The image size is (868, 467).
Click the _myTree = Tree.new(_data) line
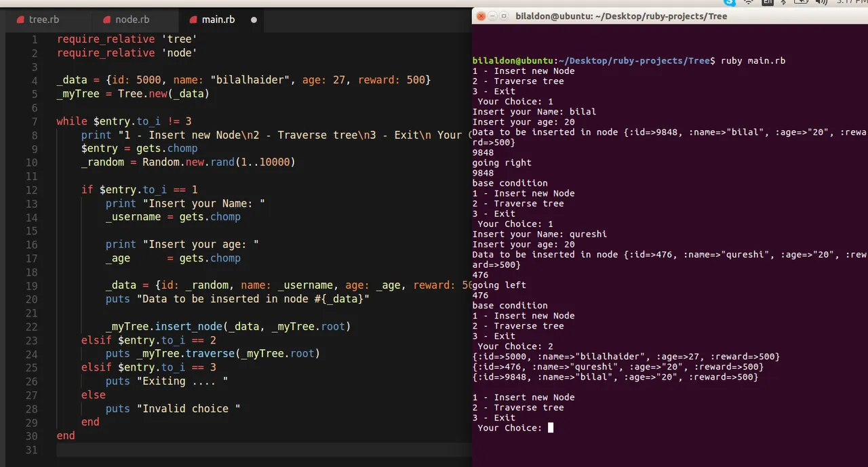pyautogui.click(x=133, y=94)
